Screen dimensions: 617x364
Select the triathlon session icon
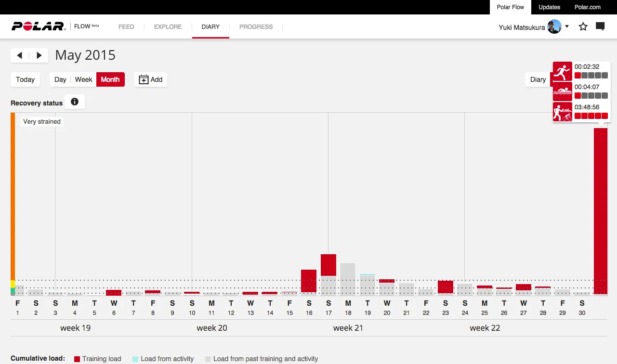562,112
